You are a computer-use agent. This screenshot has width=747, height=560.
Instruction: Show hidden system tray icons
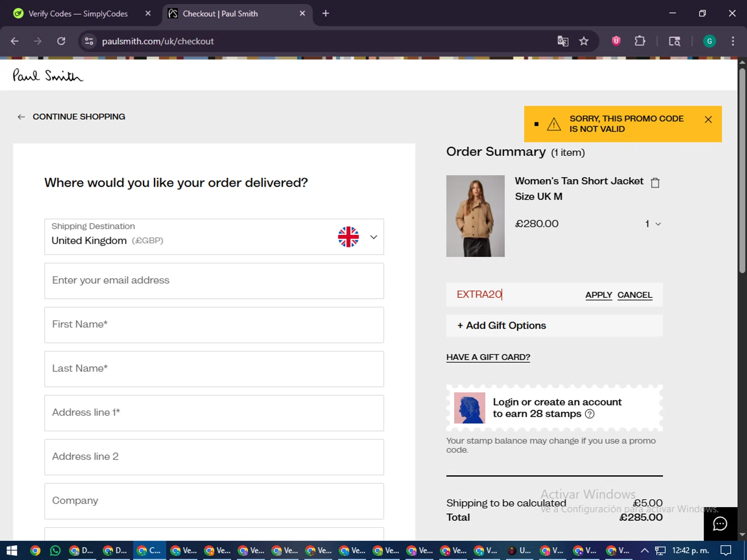coord(644,550)
